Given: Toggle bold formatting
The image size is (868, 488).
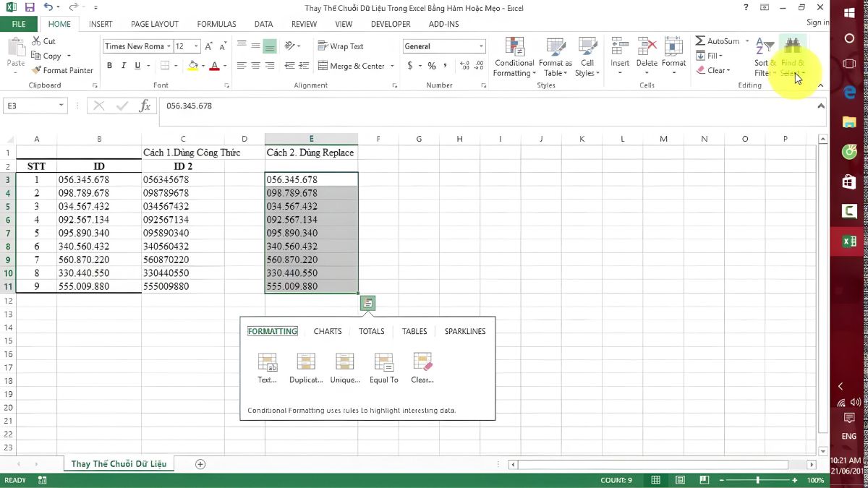Looking at the screenshot, I should (109, 65).
